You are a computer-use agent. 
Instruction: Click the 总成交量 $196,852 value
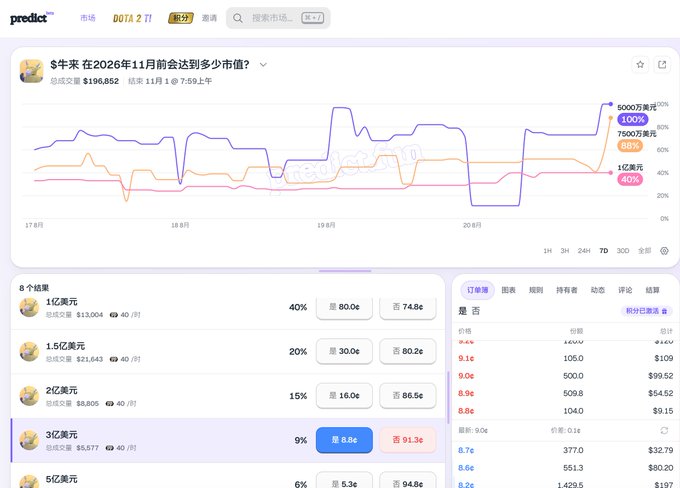coord(101,81)
